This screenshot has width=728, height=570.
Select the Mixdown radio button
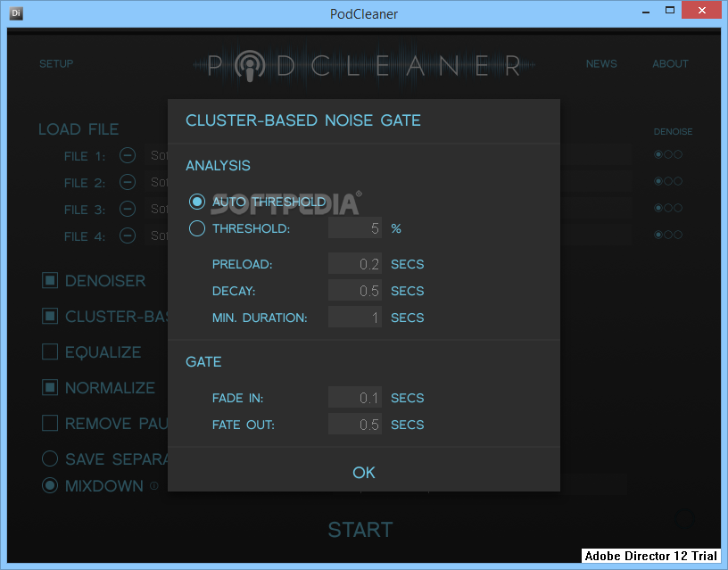coord(50,485)
